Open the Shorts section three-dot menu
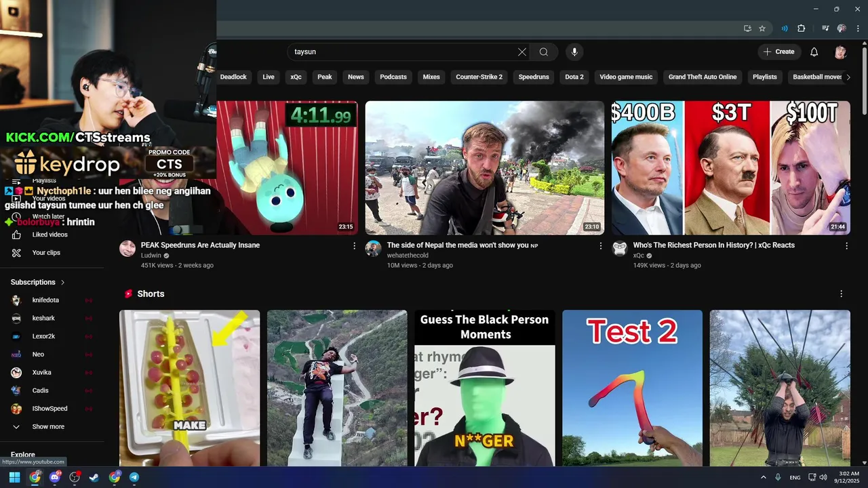 pos(841,293)
